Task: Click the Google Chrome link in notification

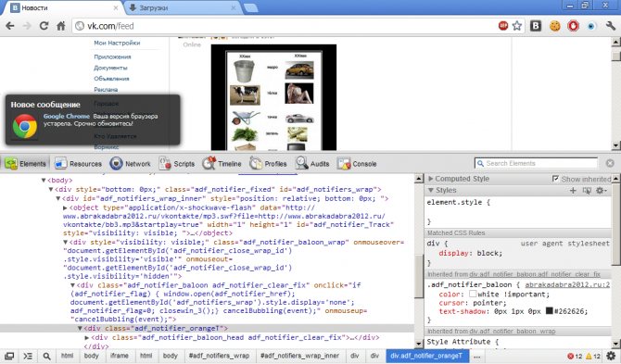Action: [x=67, y=116]
